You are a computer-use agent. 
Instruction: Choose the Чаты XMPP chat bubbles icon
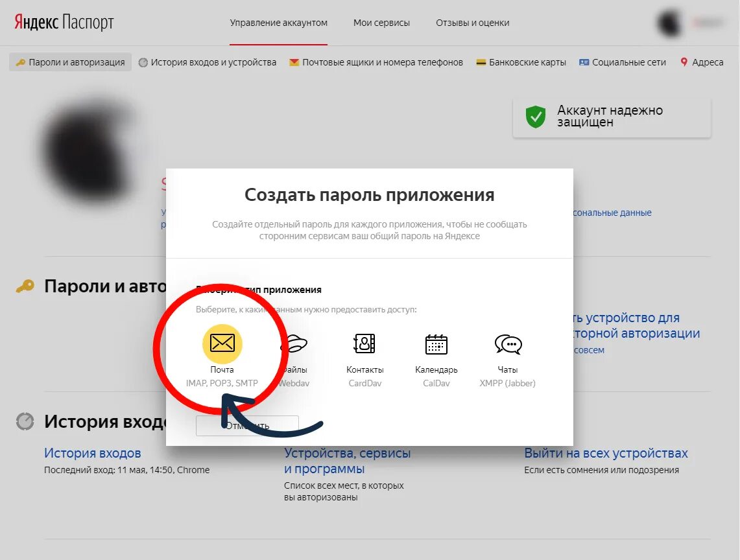[508, 344]
